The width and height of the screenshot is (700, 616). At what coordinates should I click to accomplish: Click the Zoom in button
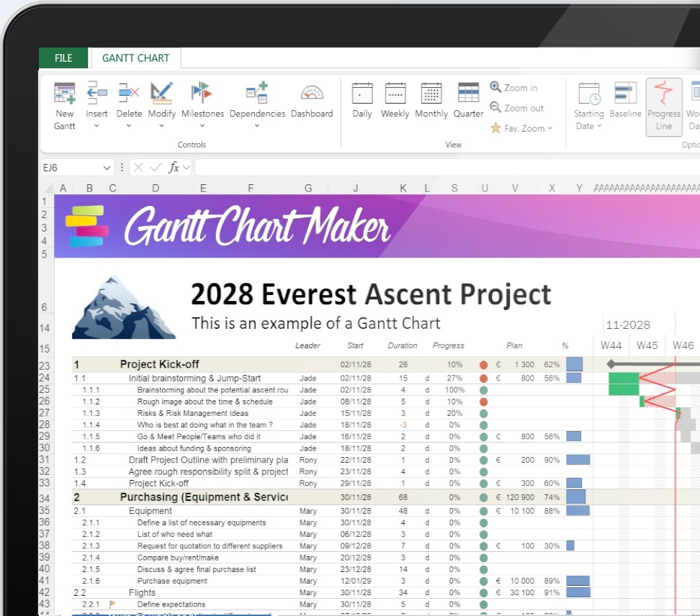[x=514, y=88]
